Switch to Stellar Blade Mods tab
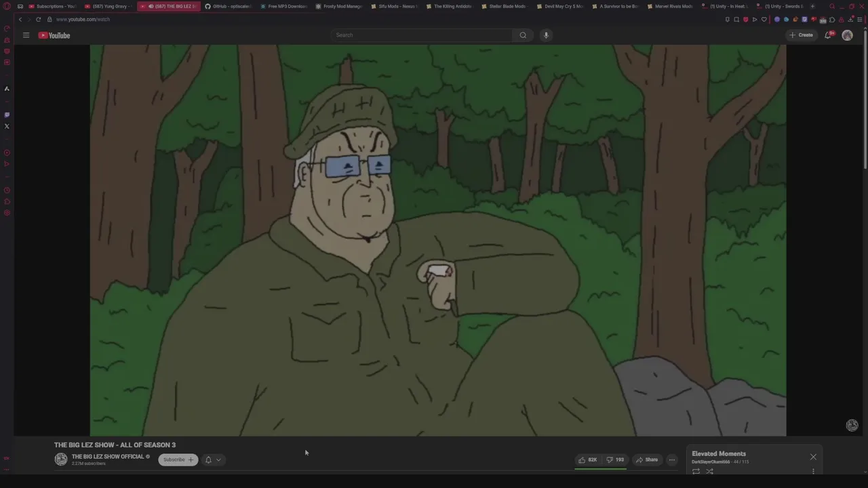Image resolution: width=868 pixels, height=488 pixels. (x=505, y=6)
